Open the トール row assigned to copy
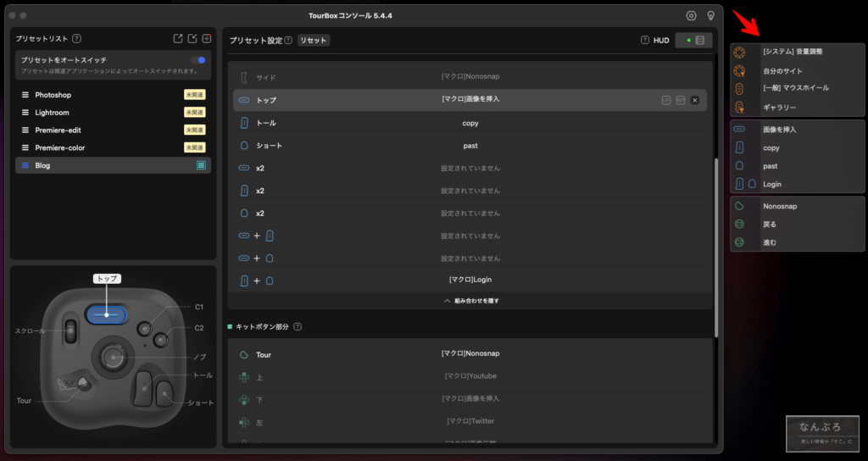The width and height of the screenshot is (868, 461). [x=470, y=123]
